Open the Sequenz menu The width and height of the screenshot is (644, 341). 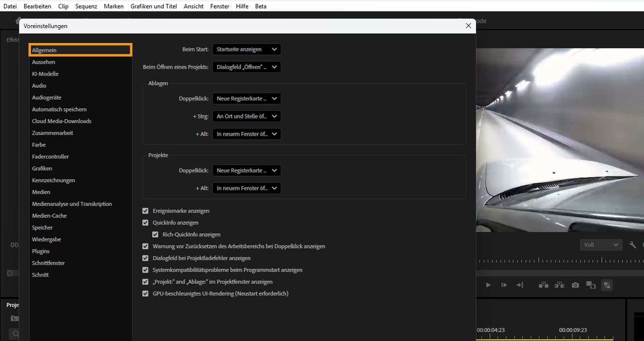click(86, 6)
